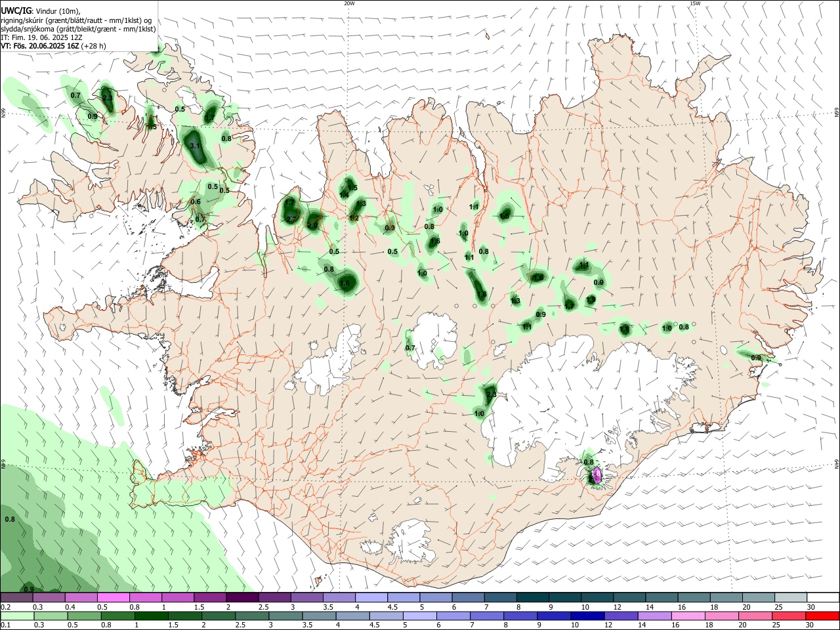This screenshot has width=840, height=630.
Task: Select darkest green bottom swatch between 1 and 1.5
Action: coord(151,616)
